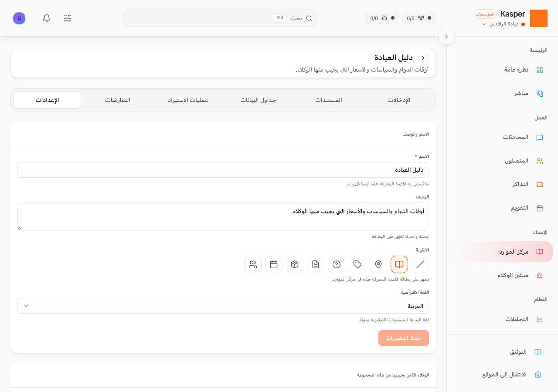558x392 pixels.
Task: Open the التوثيق link
Action: point(503,352)
